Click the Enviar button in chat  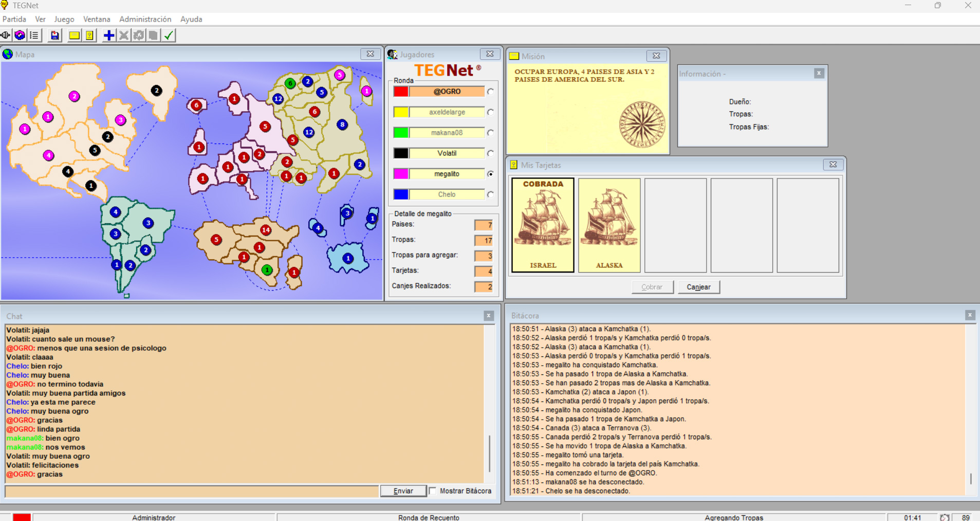tap(403, 491)
